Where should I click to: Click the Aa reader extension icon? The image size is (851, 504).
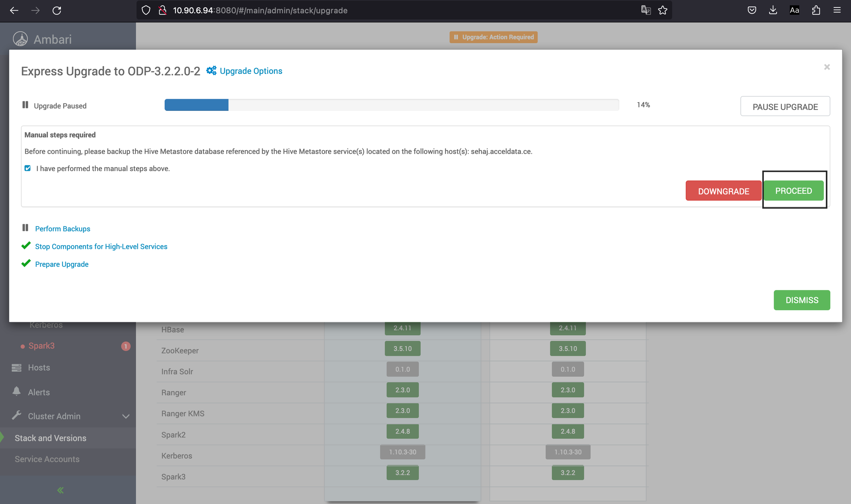click(x=794, y=10)
